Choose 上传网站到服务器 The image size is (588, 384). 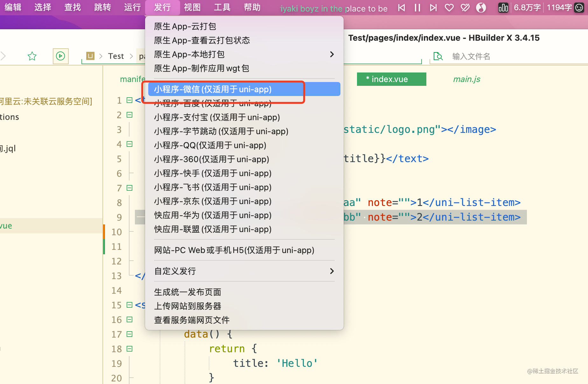pos(244,306)
